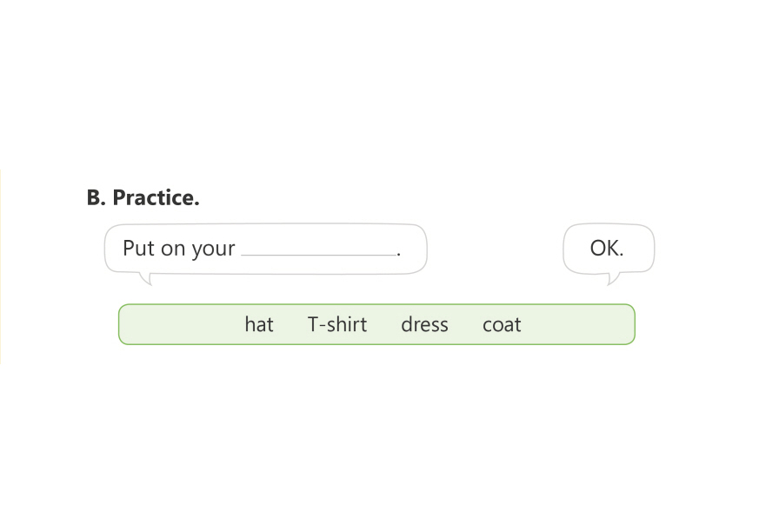Image resolution: width=759 pixels, height=532 pixels.
Task: Click the "OK." speech bubble text
Action: (x=607, y=249)
